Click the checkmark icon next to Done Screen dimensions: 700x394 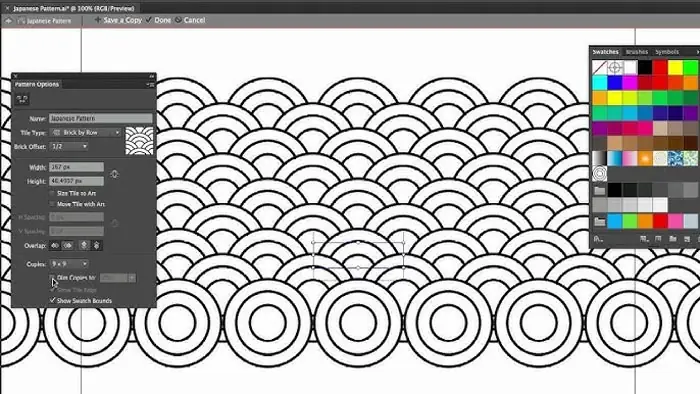tap(149, 20)
